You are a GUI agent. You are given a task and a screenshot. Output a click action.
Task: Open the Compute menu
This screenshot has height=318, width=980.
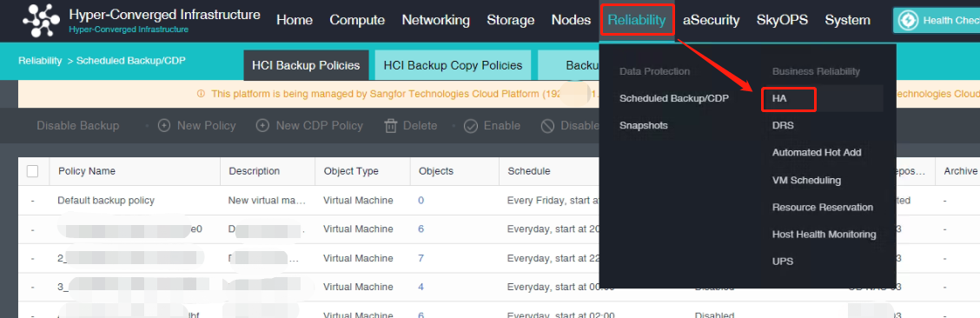(x=357, y=20)
